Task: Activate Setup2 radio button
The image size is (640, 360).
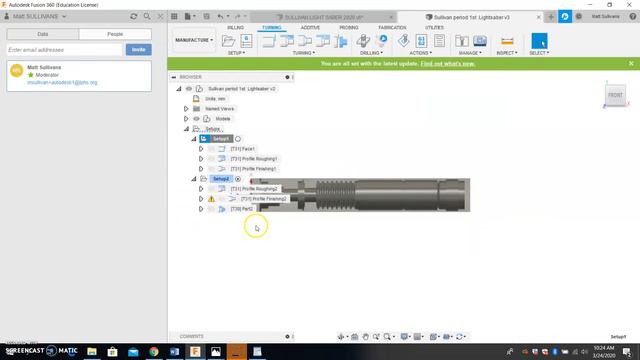Action: 238,179
